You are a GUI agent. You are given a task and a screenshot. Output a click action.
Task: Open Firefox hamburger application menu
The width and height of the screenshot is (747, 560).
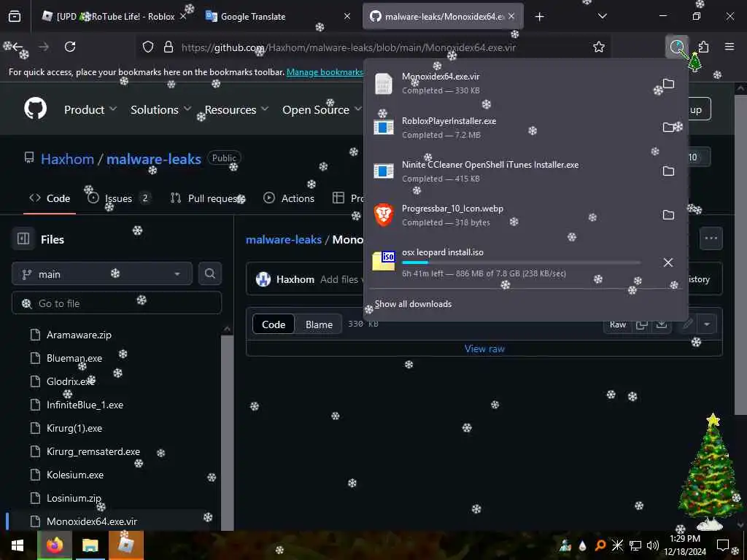point(729,47)
